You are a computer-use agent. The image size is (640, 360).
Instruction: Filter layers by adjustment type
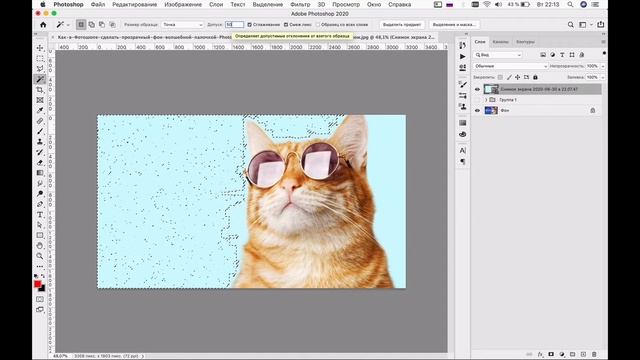553,55
